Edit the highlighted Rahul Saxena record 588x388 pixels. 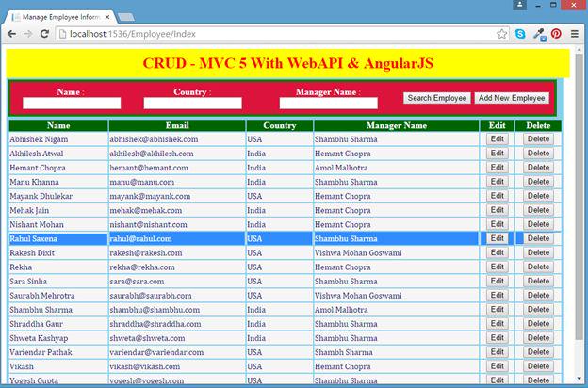click(x=498, y=238)
